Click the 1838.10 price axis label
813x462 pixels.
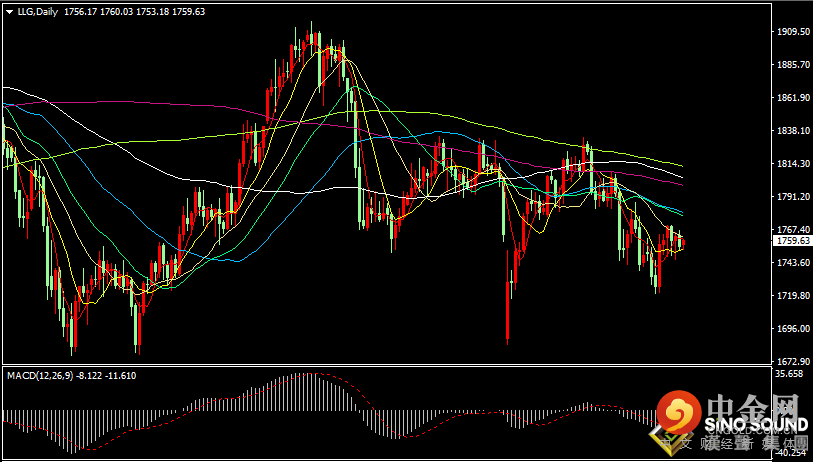point(794,131)
